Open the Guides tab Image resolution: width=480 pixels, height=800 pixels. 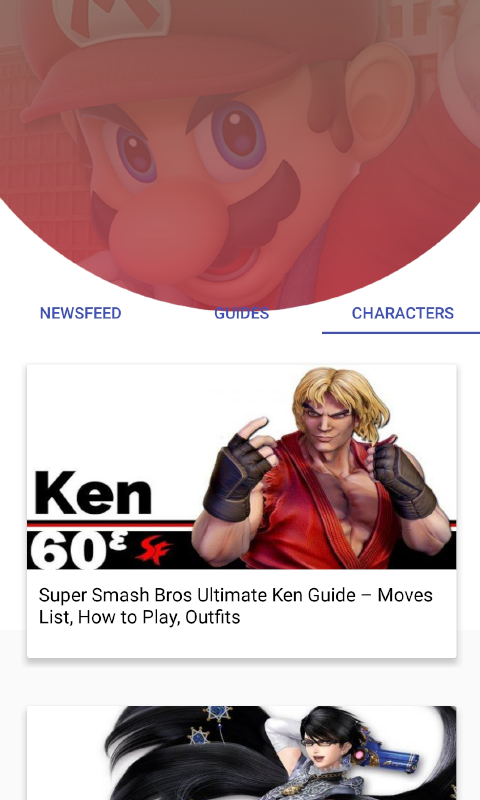(241, 313)
